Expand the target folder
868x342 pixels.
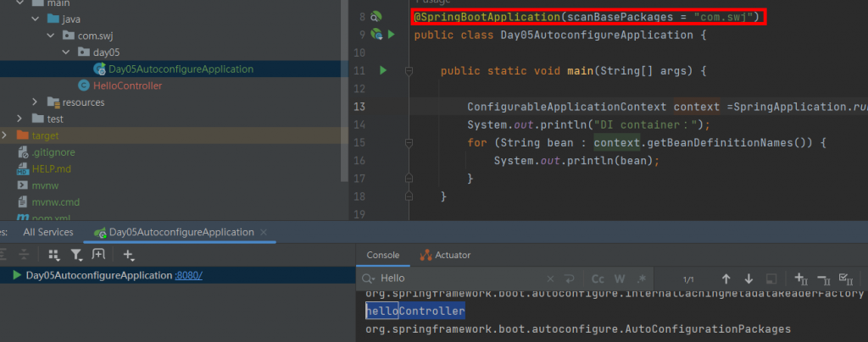pos(4,135)
